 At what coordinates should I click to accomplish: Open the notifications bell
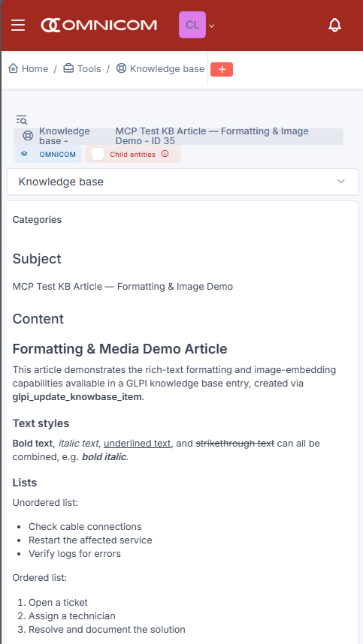[x=334, y=25]
